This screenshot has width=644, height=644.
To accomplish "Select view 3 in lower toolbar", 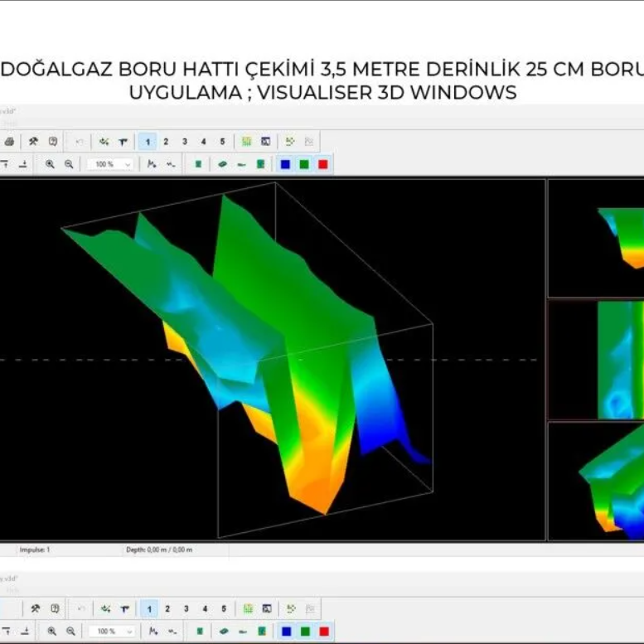I will [186, 608].
